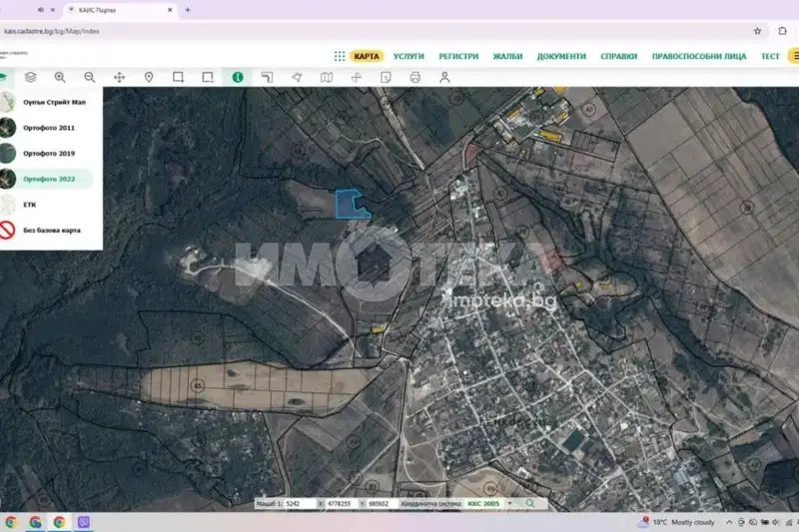
Task: Click the Y coordinate field
Action: pyautogui.click(x=382, y=503)
